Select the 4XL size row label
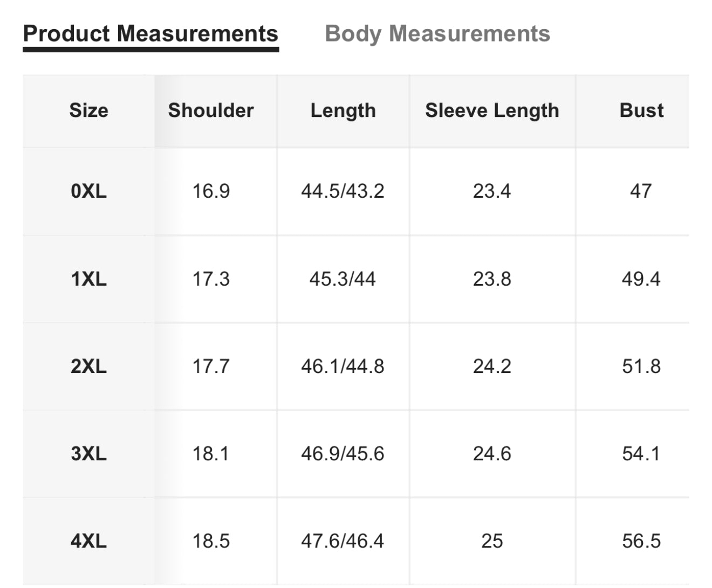 [x=88, y=541]
